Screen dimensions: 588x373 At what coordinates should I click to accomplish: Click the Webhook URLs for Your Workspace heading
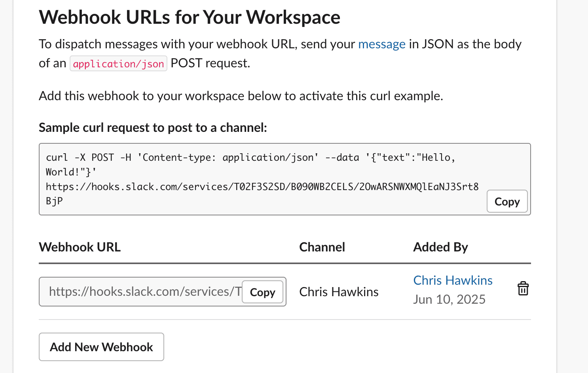tap(189, 17)
